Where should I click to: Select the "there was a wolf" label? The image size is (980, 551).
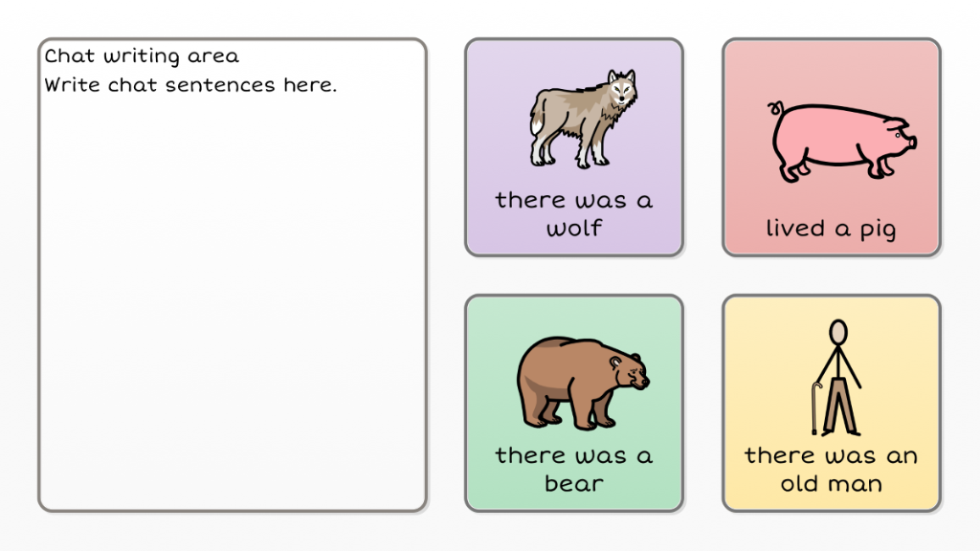(574, 213)
